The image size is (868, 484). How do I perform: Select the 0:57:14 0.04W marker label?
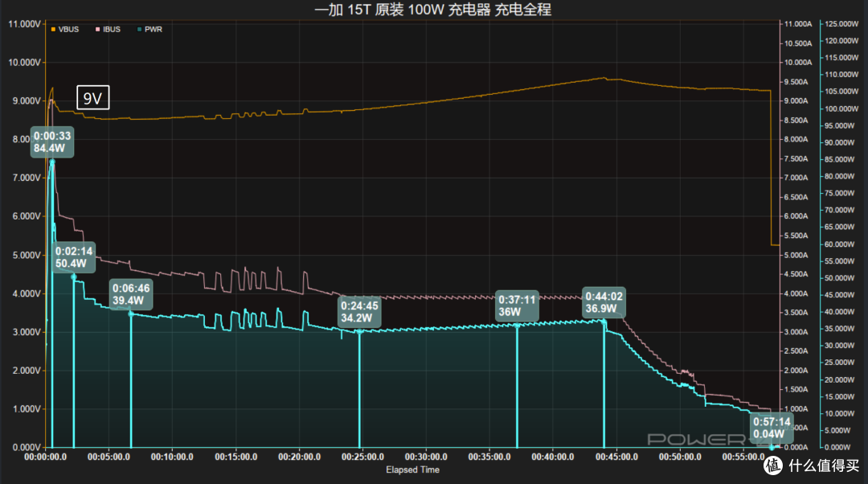pyautogui.click(x=772, y=428)
